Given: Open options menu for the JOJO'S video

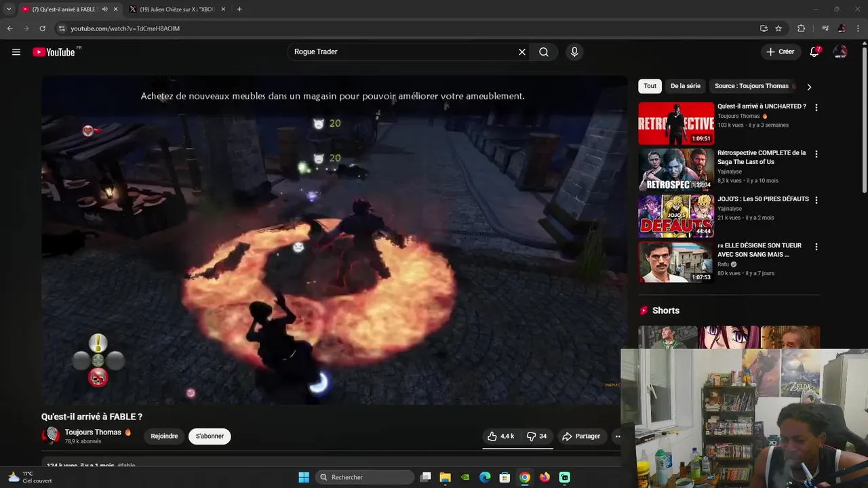Looking at the screenshot, I should point(816,200).
